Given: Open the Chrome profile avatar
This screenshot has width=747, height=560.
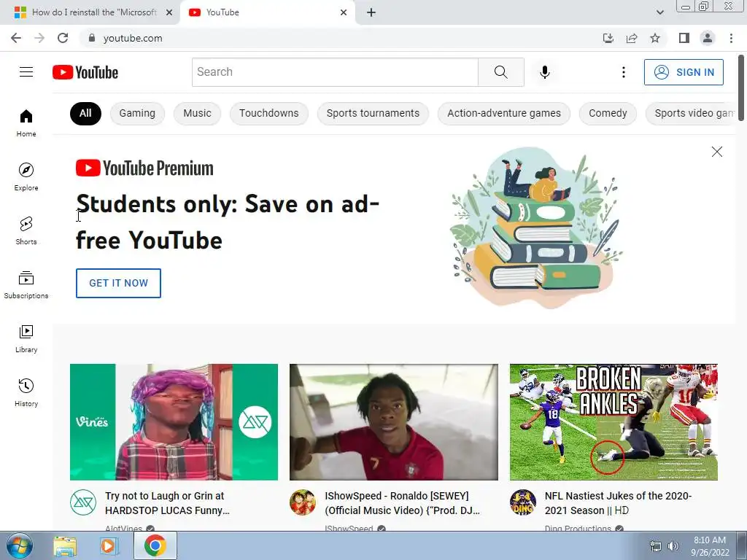Looking at the screenshot, I should [x=708, y=38].
